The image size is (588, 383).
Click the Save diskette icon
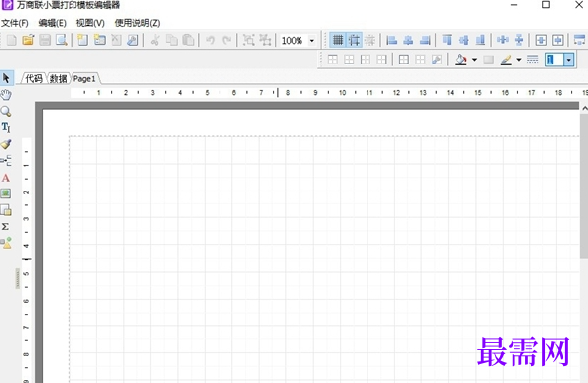(x=45, y=40)
